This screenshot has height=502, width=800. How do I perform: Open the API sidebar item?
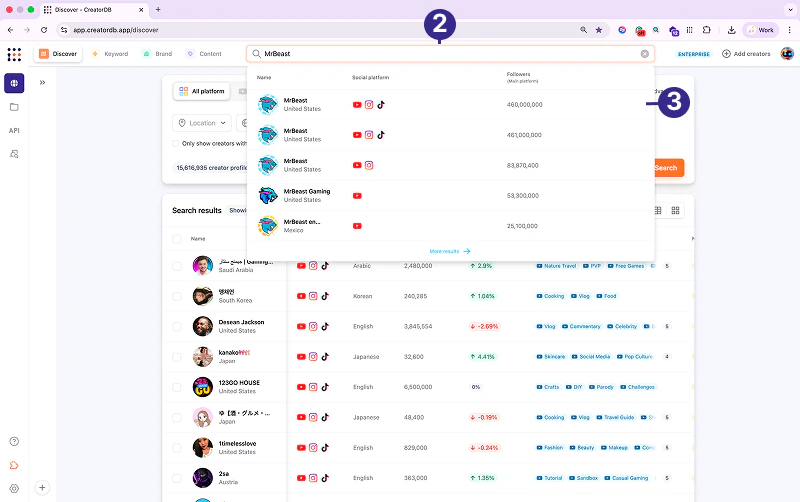pos(14,131)
